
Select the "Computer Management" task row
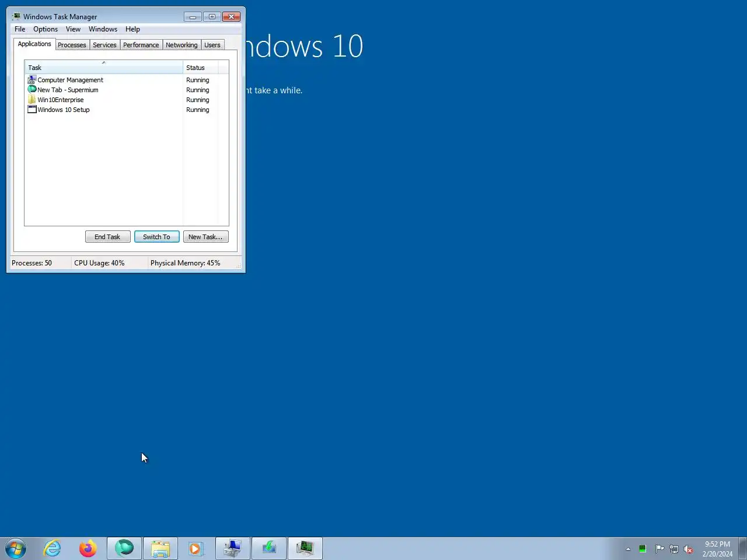126,80
